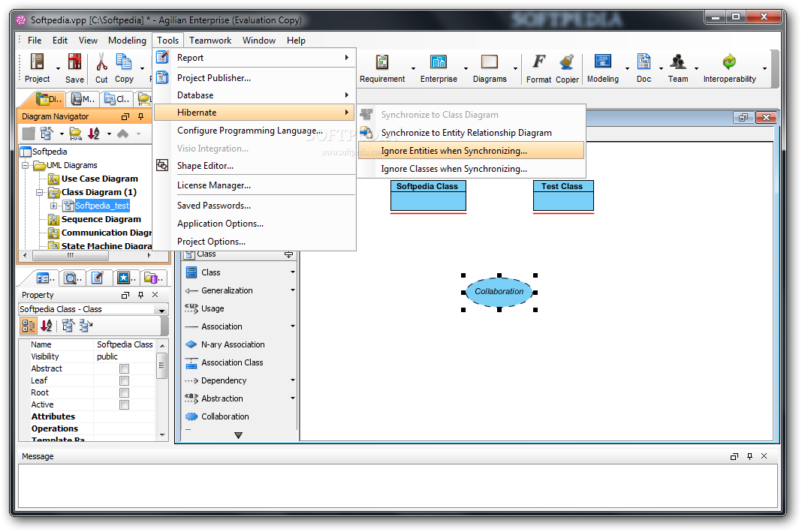Open Application Options entry
The height and width of the screenshot is (532, 802).
[x=255, y=224]
